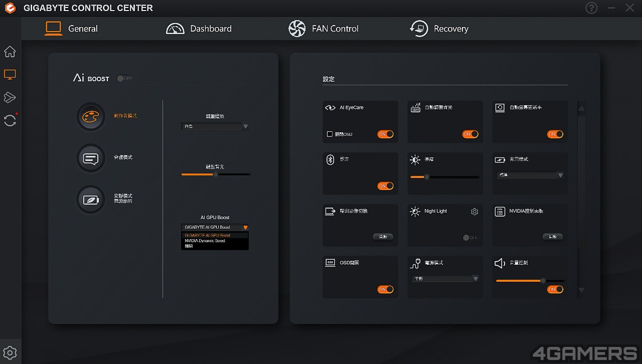Viewport: 642px width, 364px height.
Task: Minimize the Gigabyte Control Center window
Action: pyautogui.click(x=611, y=8)
